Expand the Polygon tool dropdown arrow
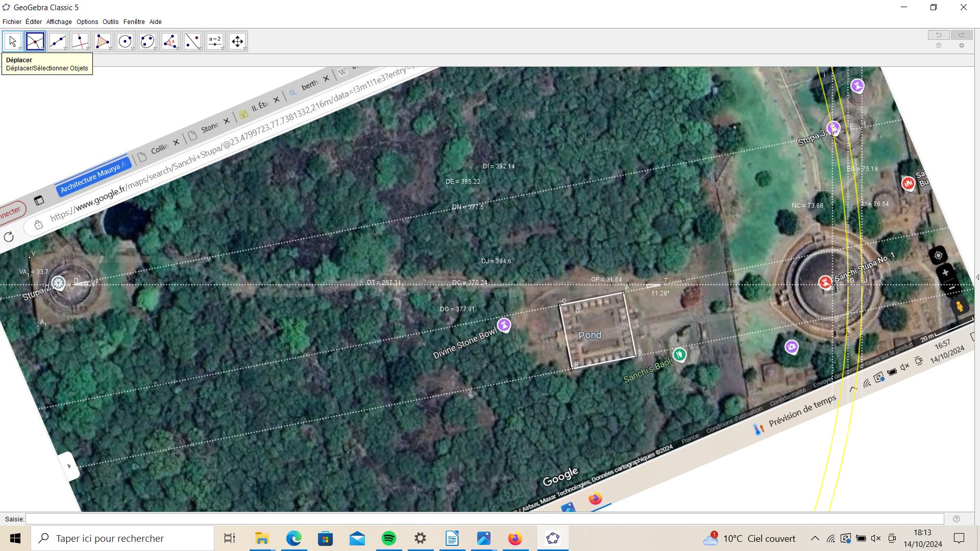Screen dimensions: 980x551 click(x=110, y=49)
